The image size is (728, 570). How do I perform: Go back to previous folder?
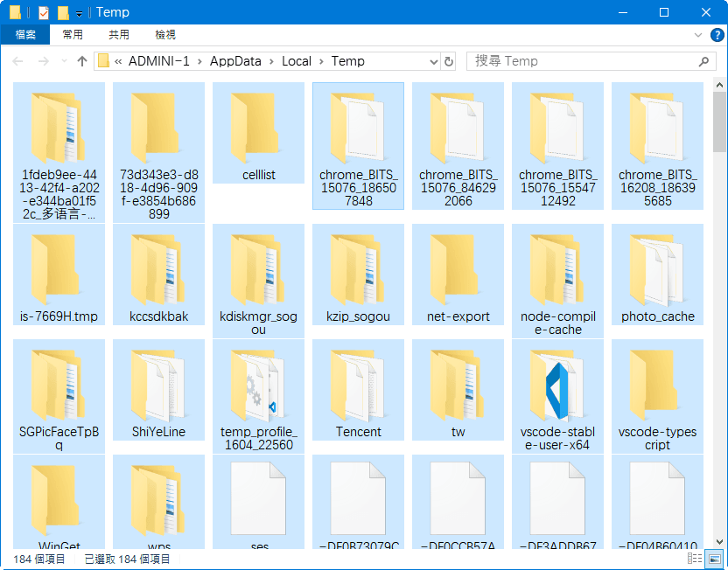[17, 61]
